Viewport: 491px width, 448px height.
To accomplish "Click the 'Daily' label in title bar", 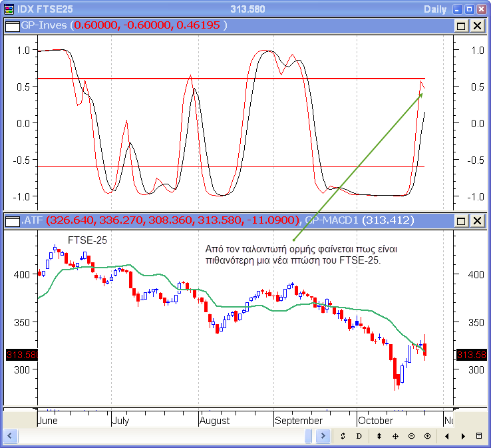I will [436, 9].
